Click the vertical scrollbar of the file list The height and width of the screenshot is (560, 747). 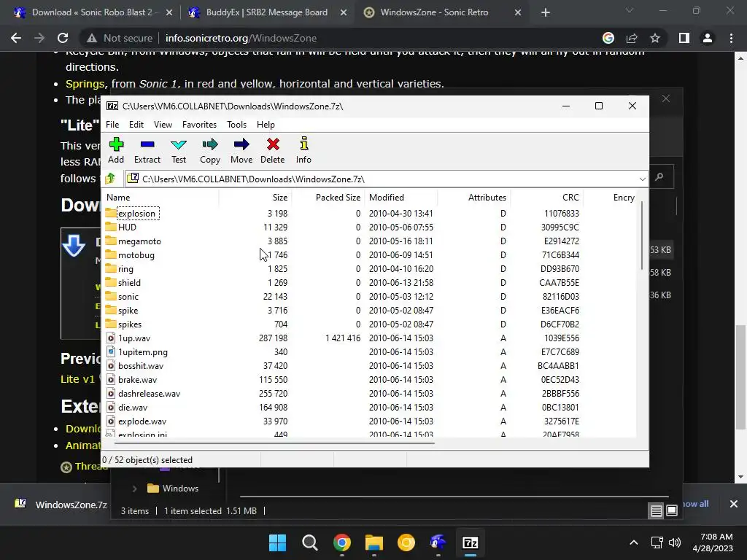click(642, 237)
